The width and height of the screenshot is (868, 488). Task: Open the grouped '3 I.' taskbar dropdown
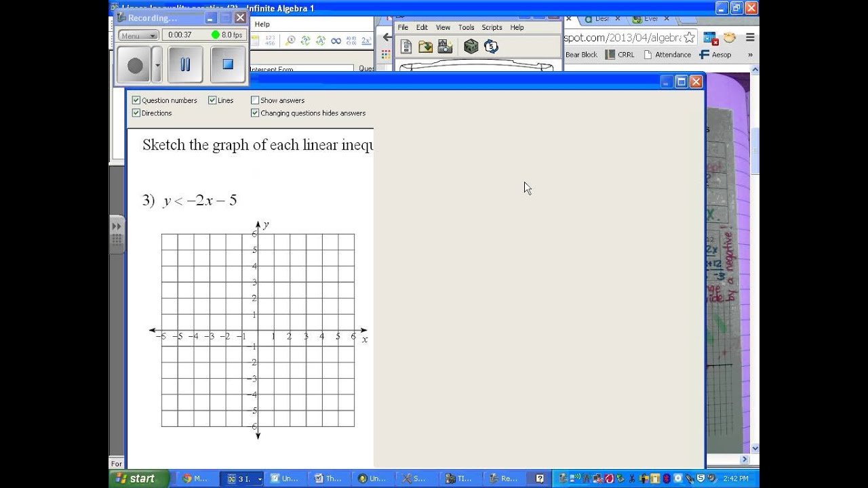[x=260, y=479]
